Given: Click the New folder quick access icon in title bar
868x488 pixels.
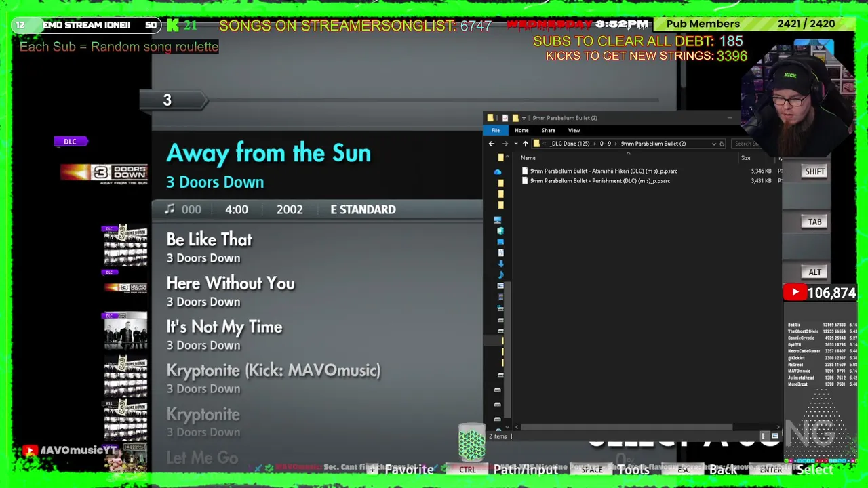Looking at the screenshot, I should click(515, 118).
